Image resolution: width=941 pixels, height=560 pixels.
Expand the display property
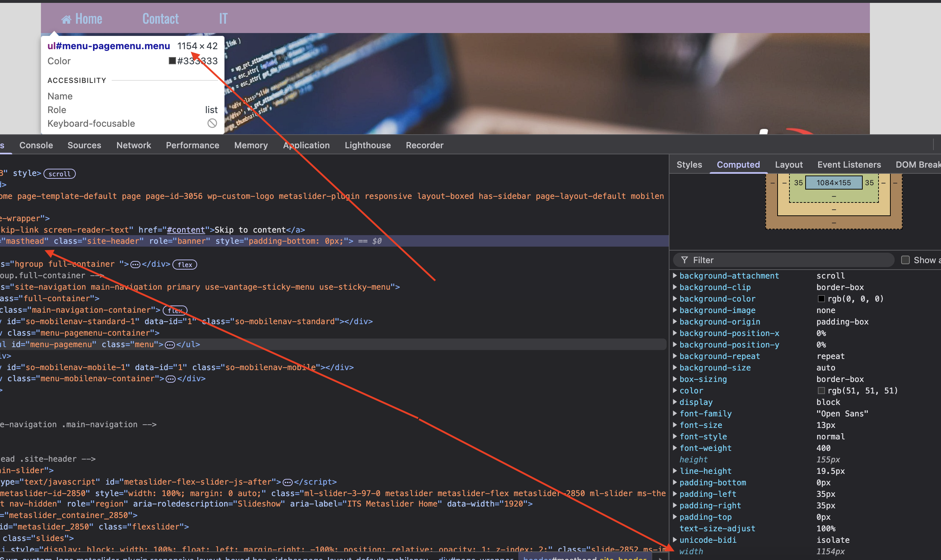[675, 401]
